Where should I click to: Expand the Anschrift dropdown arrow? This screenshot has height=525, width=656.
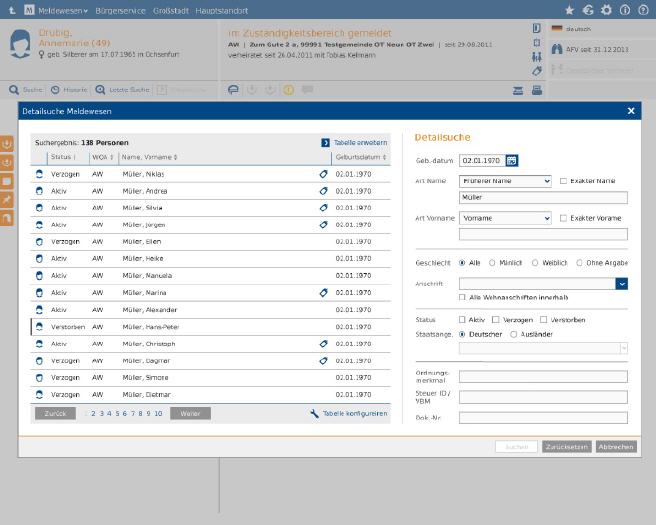622,284
